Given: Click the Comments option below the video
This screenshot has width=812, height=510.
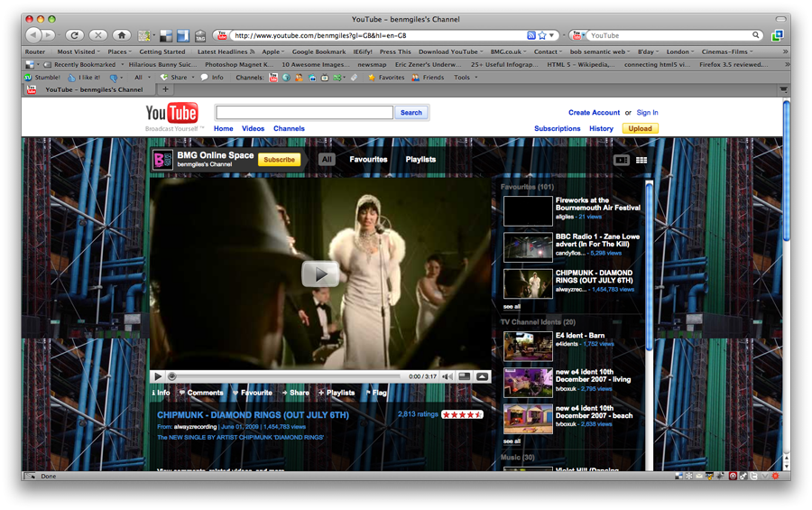Looking at the screenshot, I should [201, 393].
